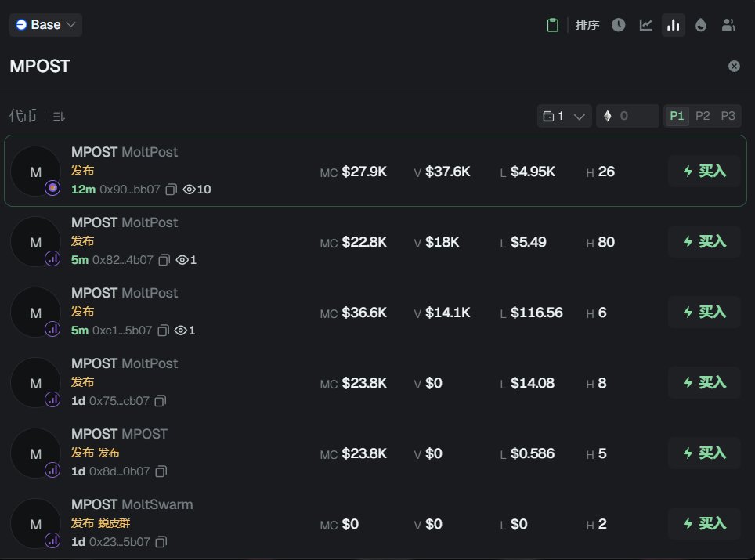Click the 代币 column header

coord(23,116)
